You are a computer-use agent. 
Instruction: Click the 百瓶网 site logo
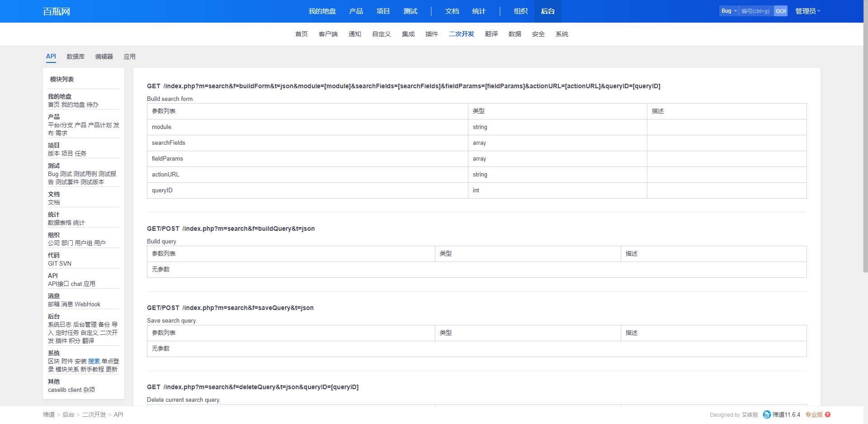pyautogui.click(x=57, y=11)
